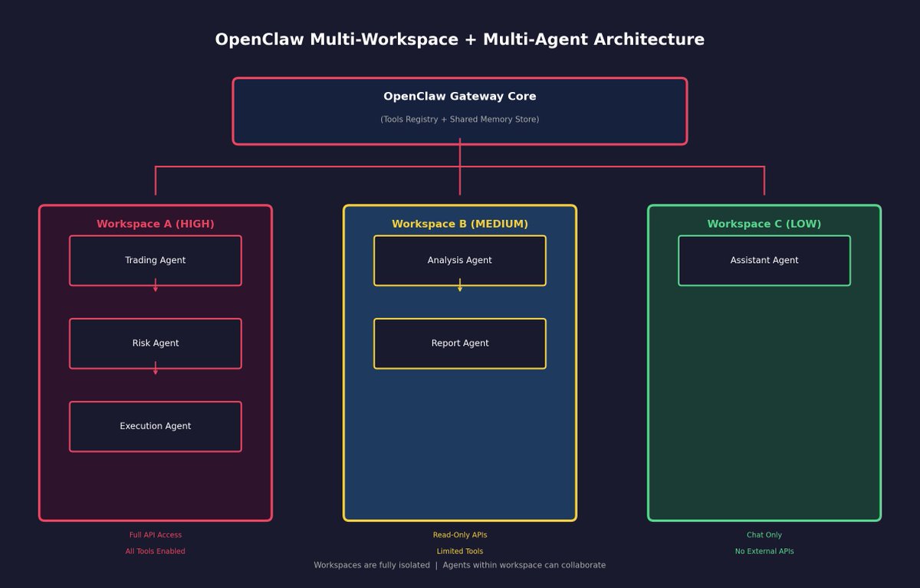Select the Trading Agent node
This screenshot has height=588, width=920.
[x=155, y=261]
